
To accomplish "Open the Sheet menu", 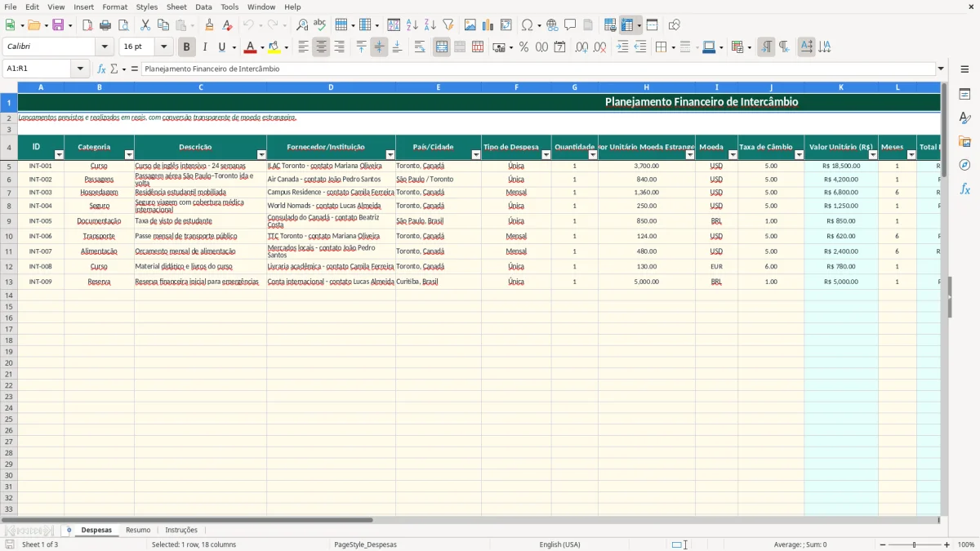I will pyautogui.click(x=176, y=7).
